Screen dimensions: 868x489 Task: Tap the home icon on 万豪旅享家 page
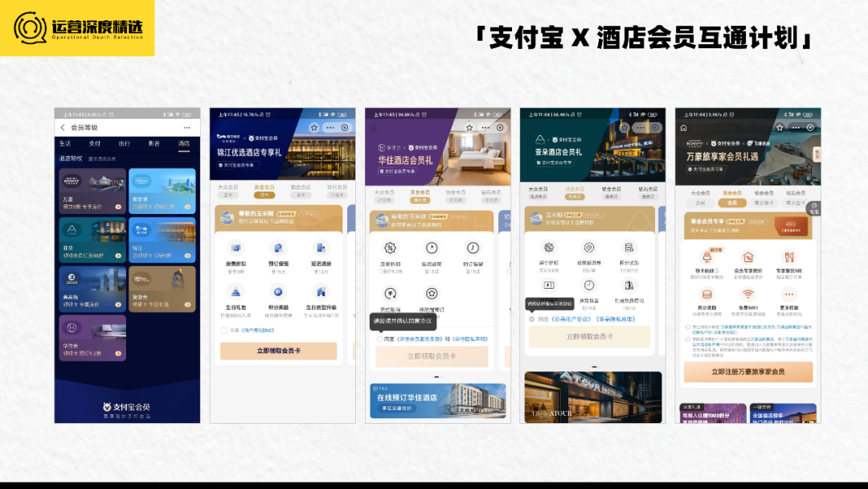(684, 128)
